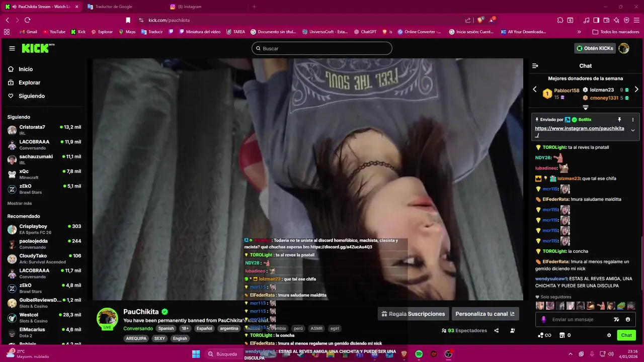Open pinned message options (three dots)

[633, 120]
